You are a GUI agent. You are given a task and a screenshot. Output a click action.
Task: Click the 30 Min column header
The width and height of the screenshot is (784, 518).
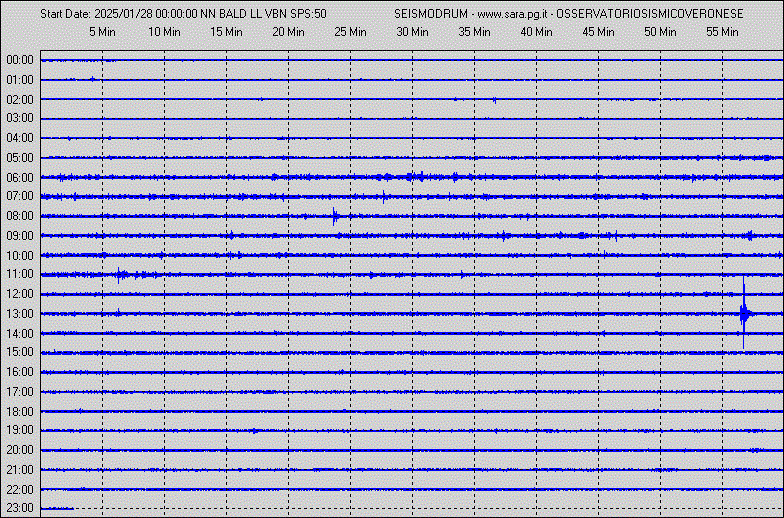tap(412, 32)
